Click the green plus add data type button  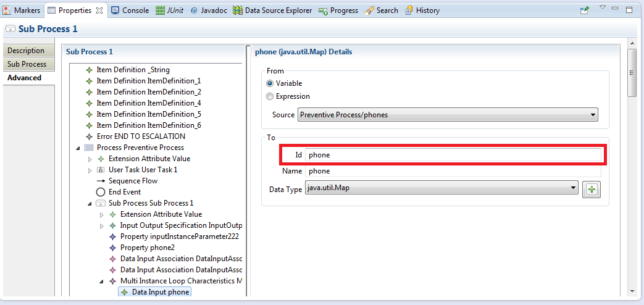pyautogui.click(x=592, y=190)
